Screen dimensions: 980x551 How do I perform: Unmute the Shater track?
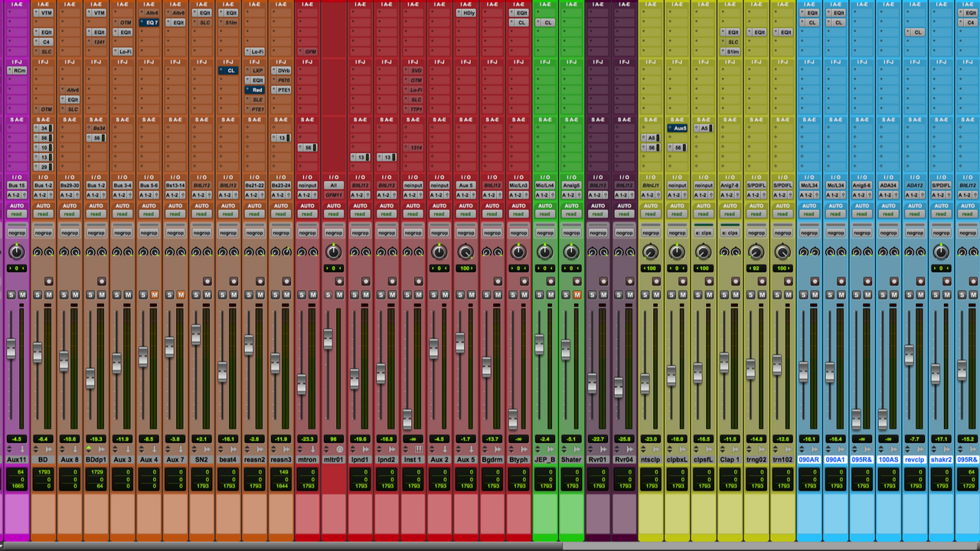coord(577,295)
